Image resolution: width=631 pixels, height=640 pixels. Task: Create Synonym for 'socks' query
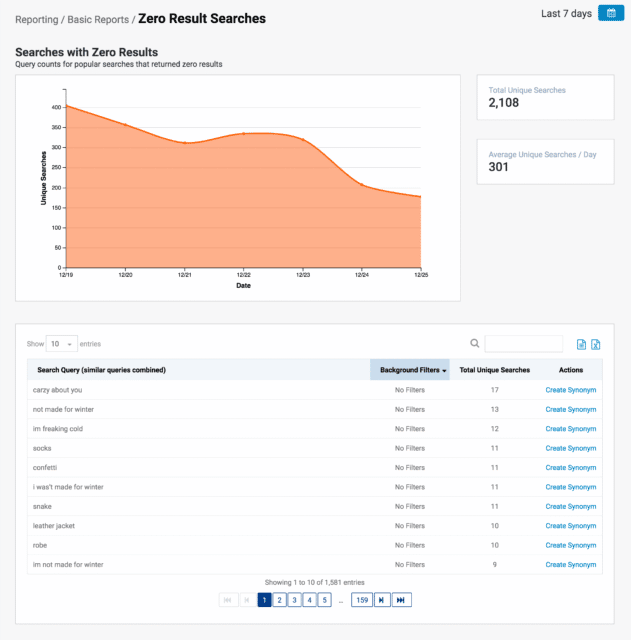[x=571, y=448]
